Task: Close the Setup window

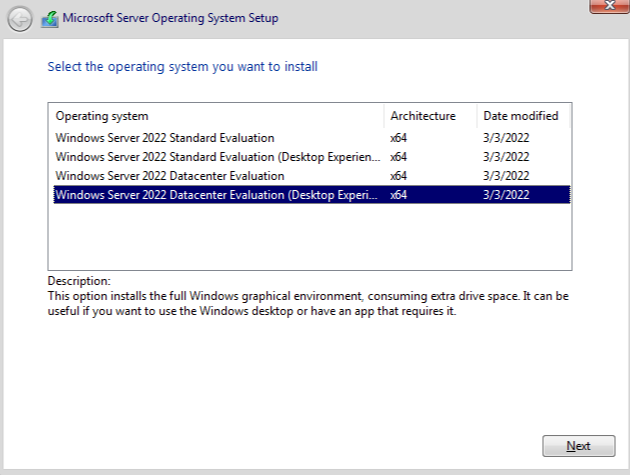Action: pyautogui.click(x=609, y=6)
